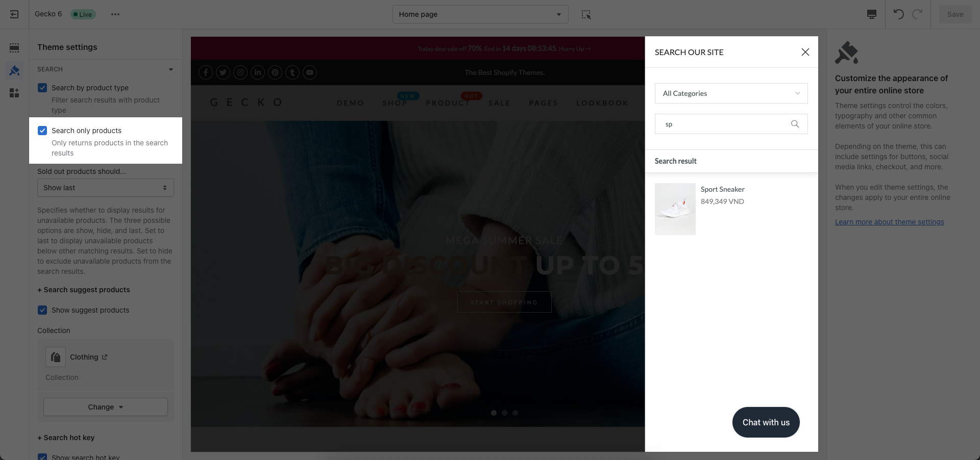This screenshot has height=460, width=980.
Task: Click the YouTube social icon
Action: pos(310,72)
